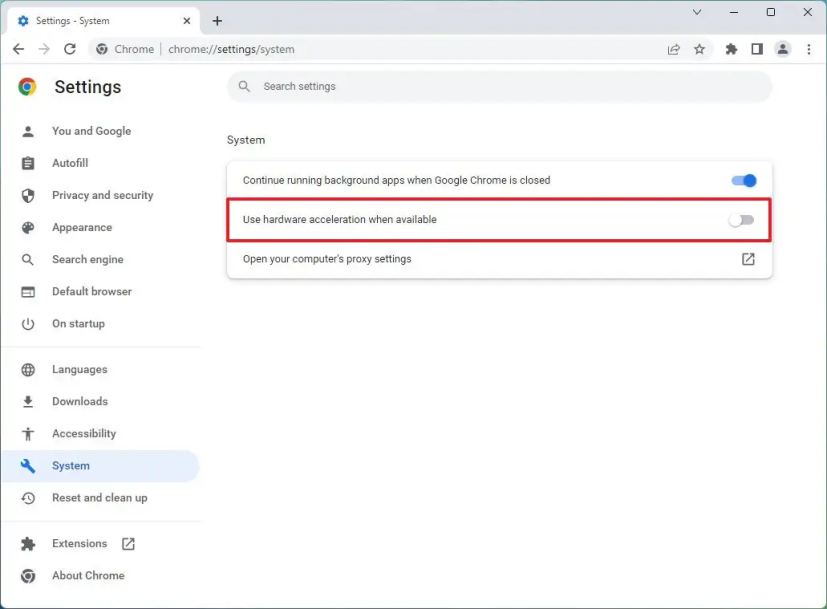Click the Chrome site info chip in the address bar

126,49
